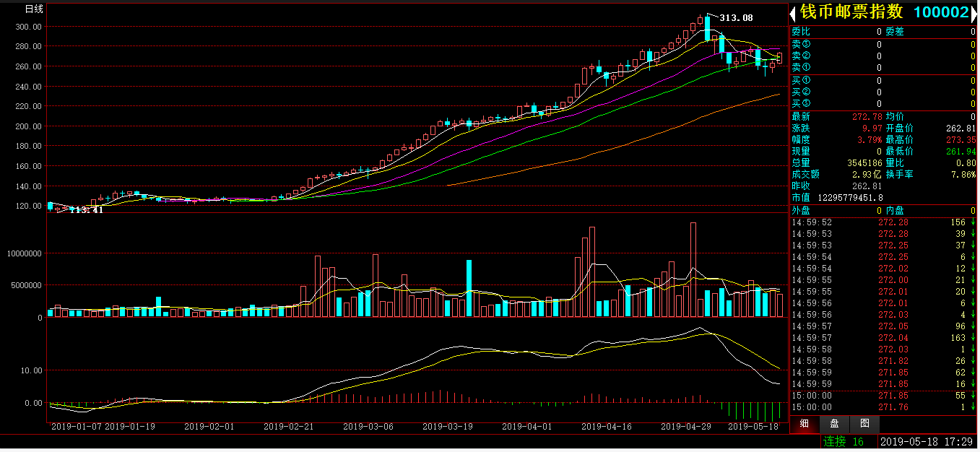The height and width of the screenshot is (452, 980).
Task: Click the 日线 period label
Action: (x=34, y=9)
